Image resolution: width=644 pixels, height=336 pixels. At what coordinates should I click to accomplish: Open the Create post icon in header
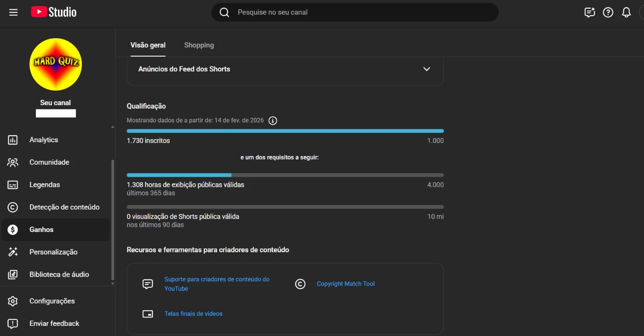coord(589,12)
